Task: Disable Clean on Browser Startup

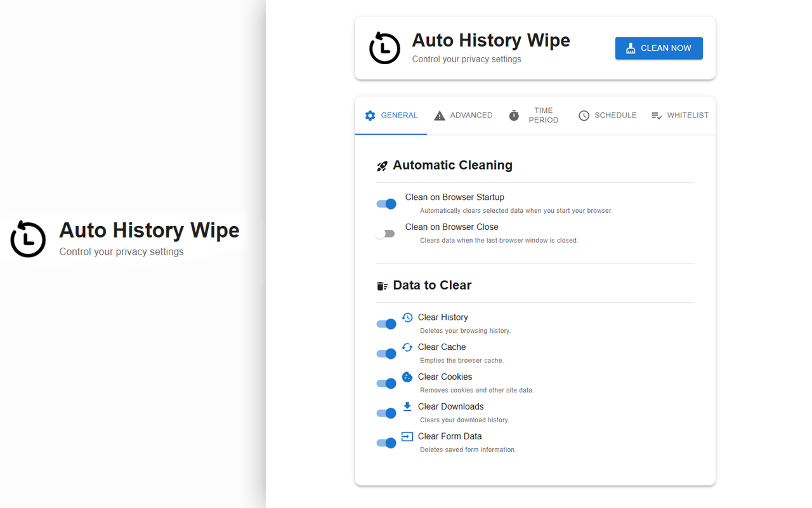Action: [386, 204]
